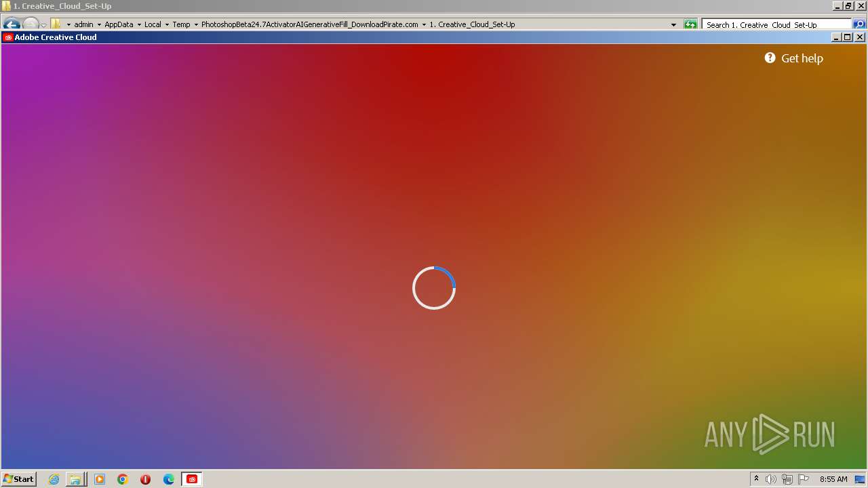Click the folder icon in the address bar
Viewport: 868px width, 488px height.
[56, 24]
